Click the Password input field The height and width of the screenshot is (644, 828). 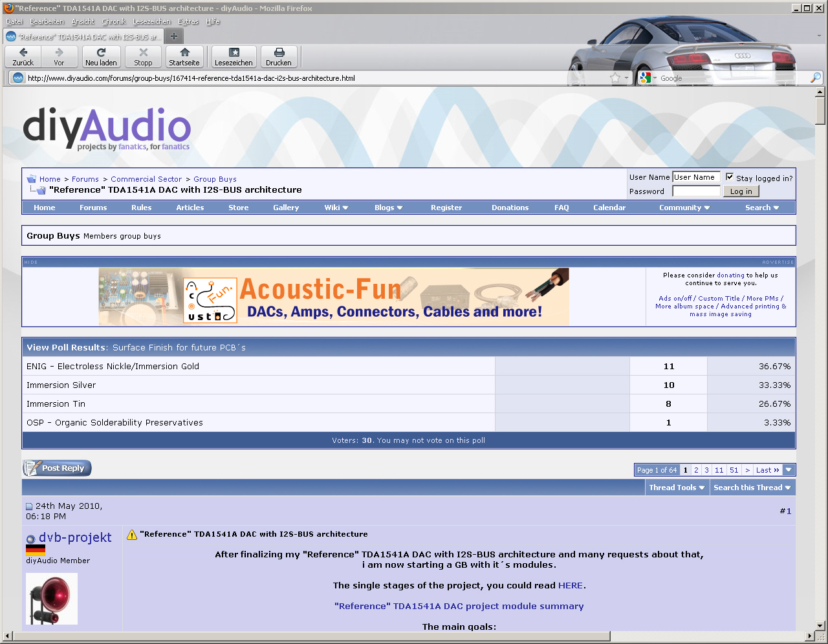pyautogui.click(x=696, y=191)
